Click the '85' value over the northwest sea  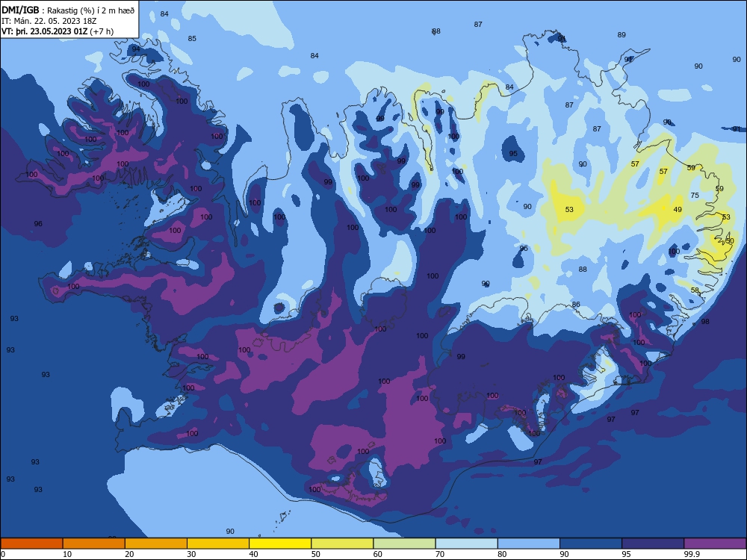click(x=192, y=39)
